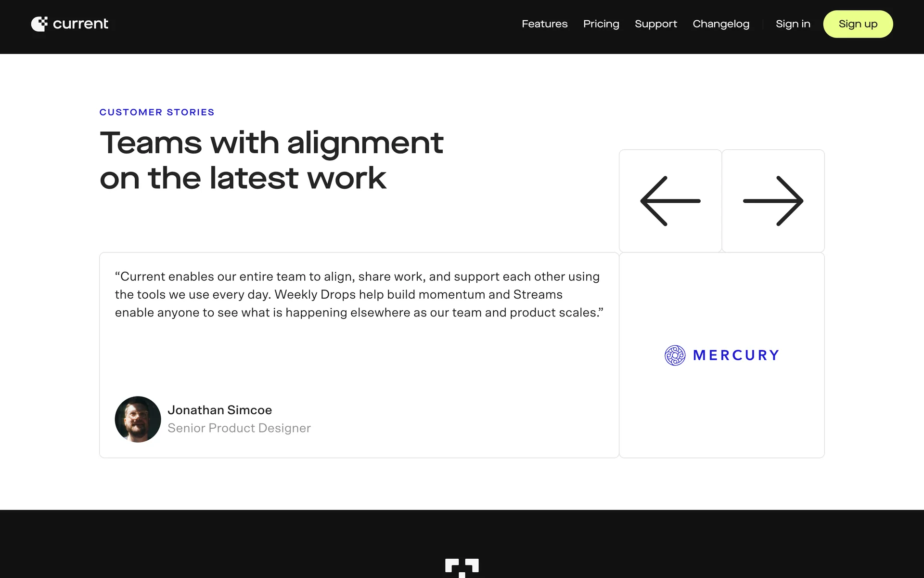This screenshot has height=578, width=924.
Task: Click the MERCURY wordmark text
Action: pos(736,355)
